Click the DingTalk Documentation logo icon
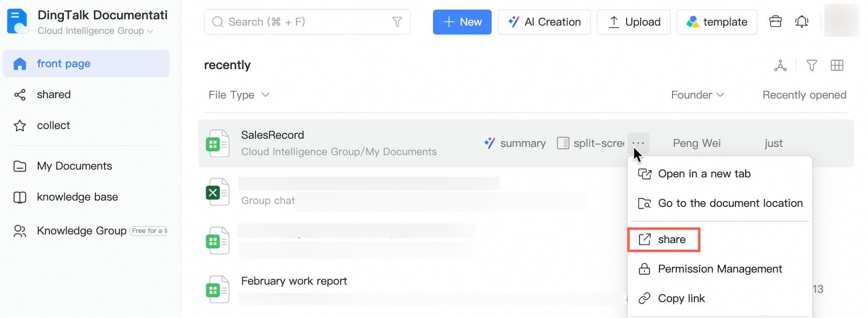This screenshot has width=868, height=318. coord(18,22)
